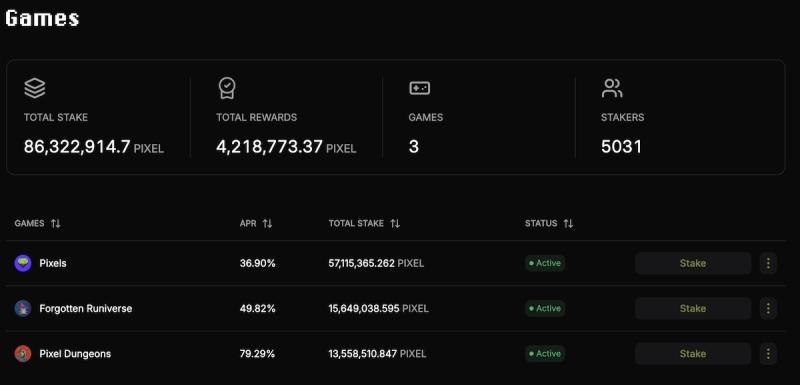Sort table by APR column arrows
The width and height of the screenshot is (800, 385).
267,223
